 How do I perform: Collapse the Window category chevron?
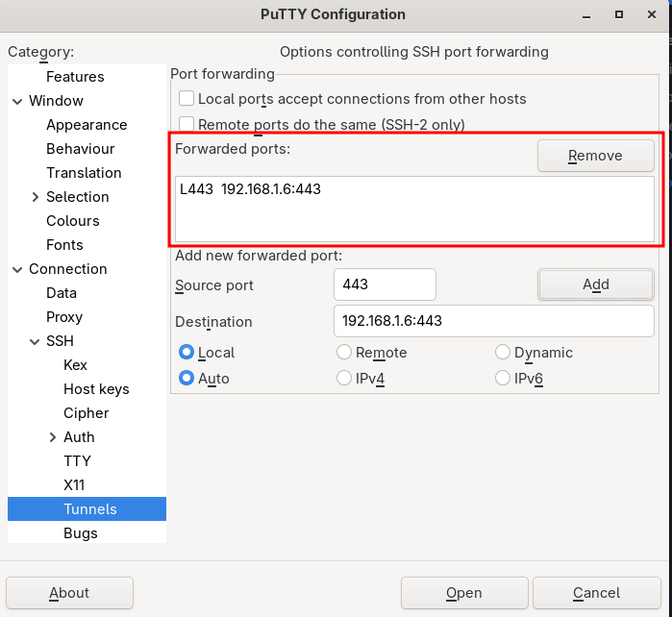pos(17,102)
